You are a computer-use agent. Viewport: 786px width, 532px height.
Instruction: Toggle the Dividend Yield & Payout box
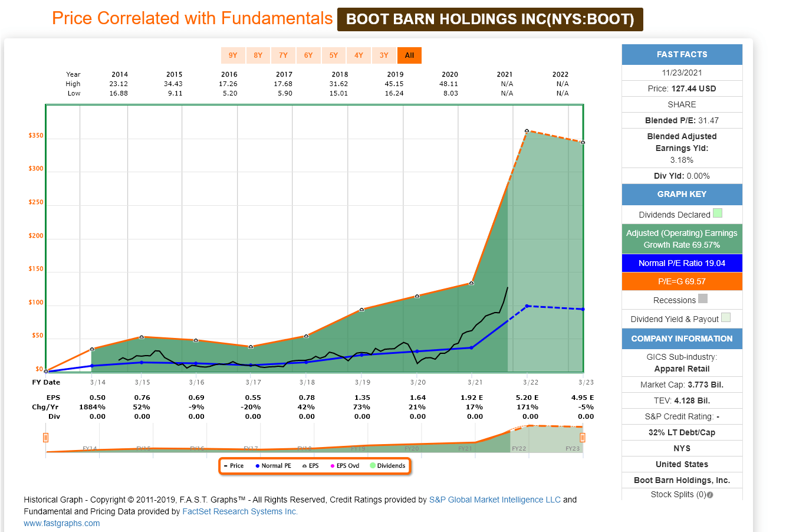tap(726, 317)
